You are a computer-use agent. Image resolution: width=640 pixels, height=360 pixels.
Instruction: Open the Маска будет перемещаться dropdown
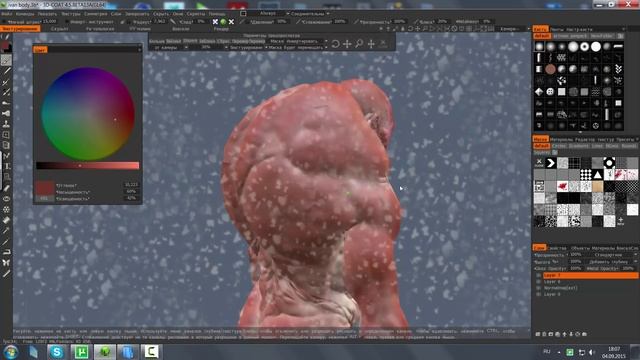298,47
